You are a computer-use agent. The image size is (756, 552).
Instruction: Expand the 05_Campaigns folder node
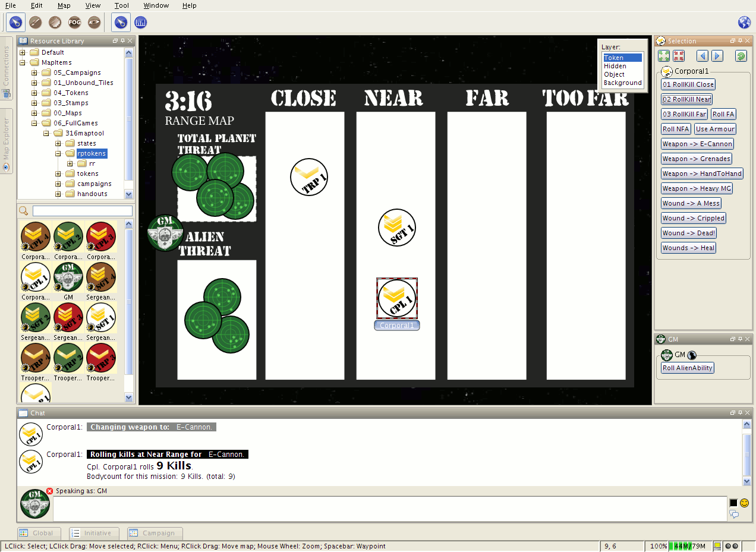pyautogui.click(x=34, y=72)
